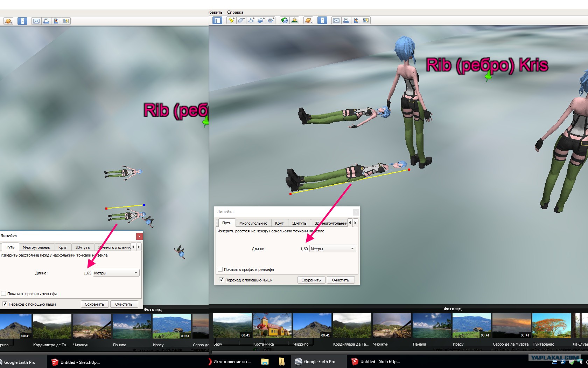Open Кордильера де Та... thumbnail in right window

tap(352, 326)
